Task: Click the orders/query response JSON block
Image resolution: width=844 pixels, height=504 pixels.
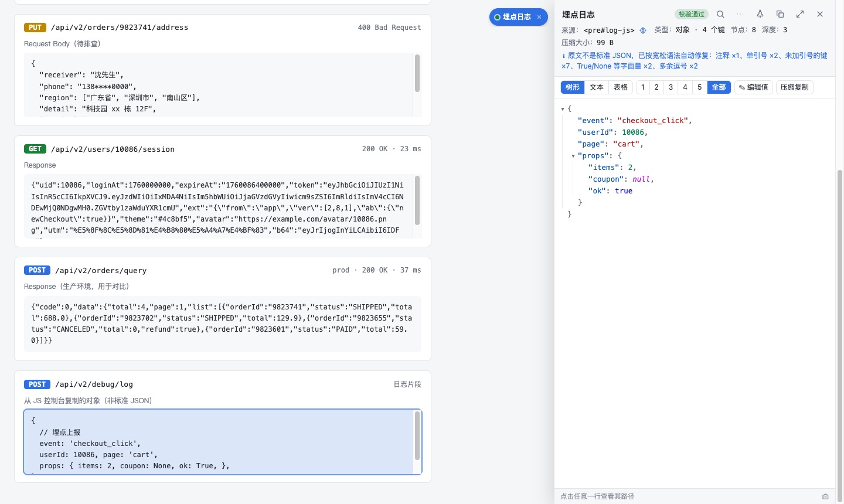Action: (x=223, y=323)
